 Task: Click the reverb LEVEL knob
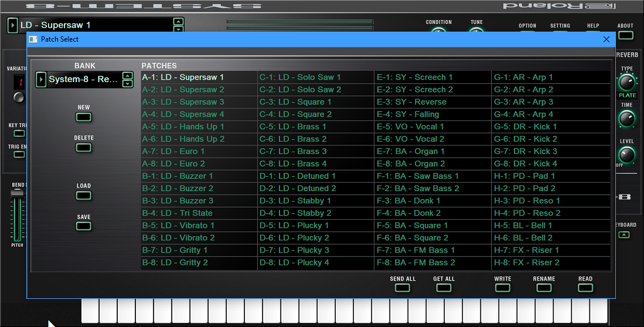tap(626, 155)
